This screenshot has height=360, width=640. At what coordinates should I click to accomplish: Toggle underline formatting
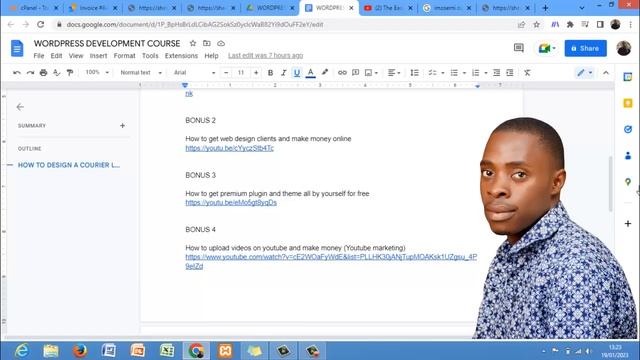(297, 73)
